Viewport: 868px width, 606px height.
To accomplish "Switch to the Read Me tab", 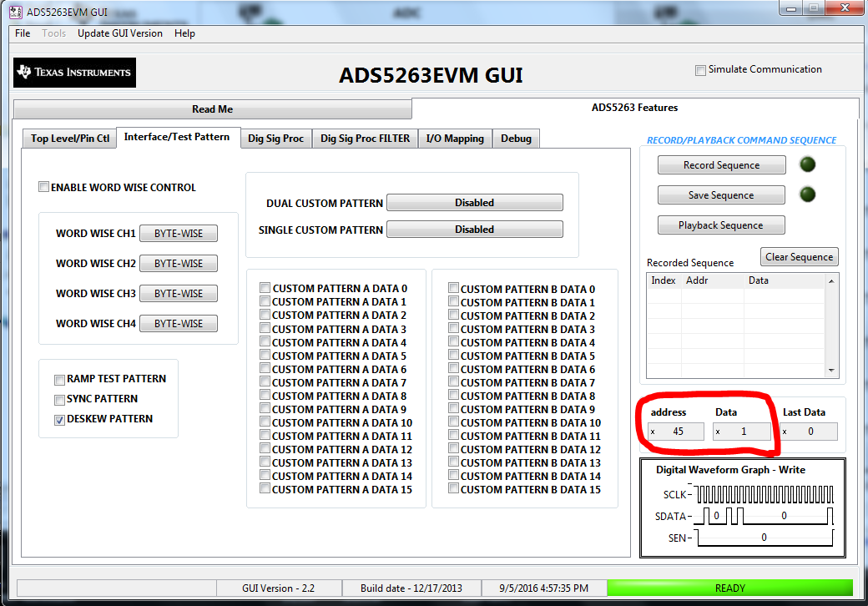I will tap(213, 109).
